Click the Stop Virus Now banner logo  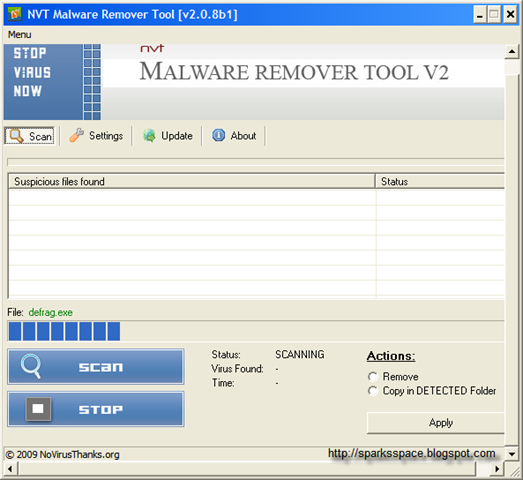point(52,82)
